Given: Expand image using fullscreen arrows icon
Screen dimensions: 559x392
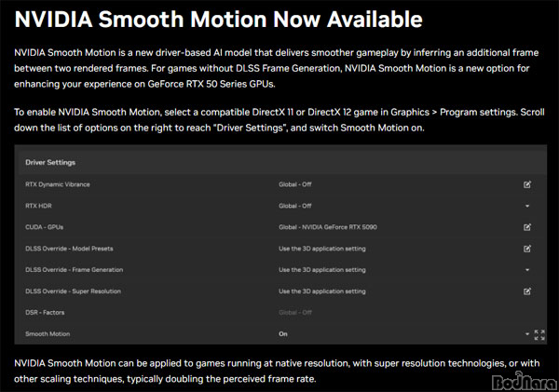Looking at the screenshot, I should pyautogui.click(x=539, y=335).
